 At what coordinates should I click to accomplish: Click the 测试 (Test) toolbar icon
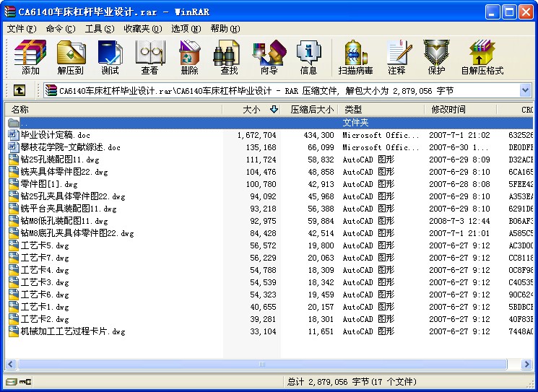click(x=110, y=53)
